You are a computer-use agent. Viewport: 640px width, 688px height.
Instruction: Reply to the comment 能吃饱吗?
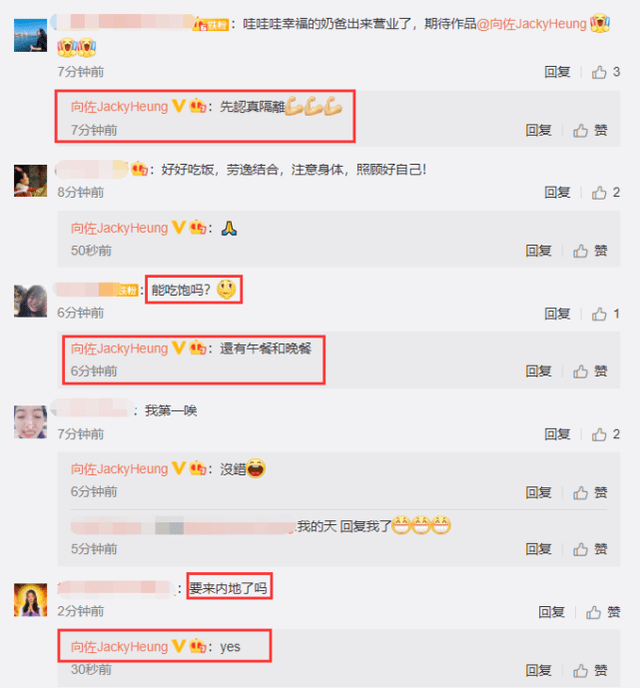[557, 314]
